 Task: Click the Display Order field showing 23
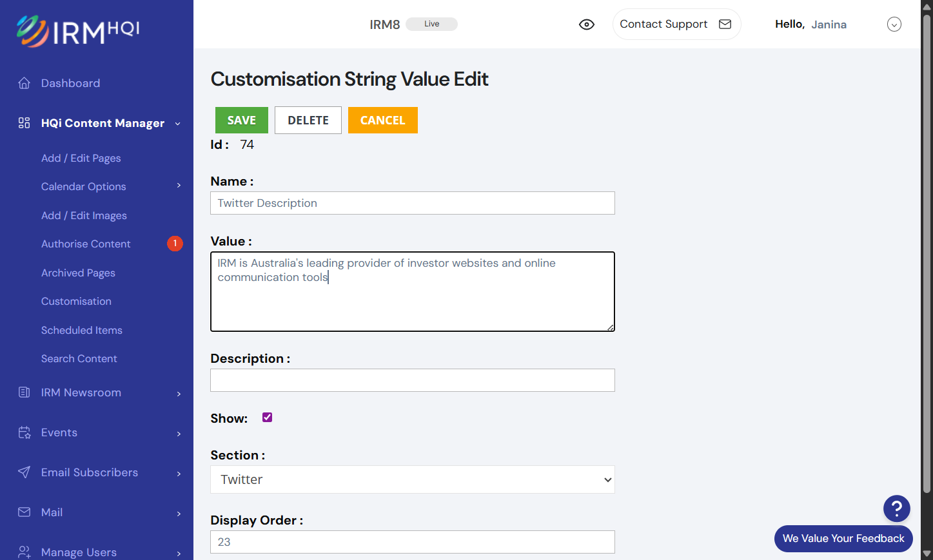pyautogui.click(x=413, y=542)
